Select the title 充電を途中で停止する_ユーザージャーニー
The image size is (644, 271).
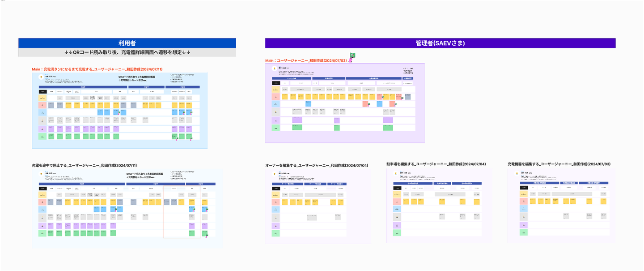coord(84,166)
